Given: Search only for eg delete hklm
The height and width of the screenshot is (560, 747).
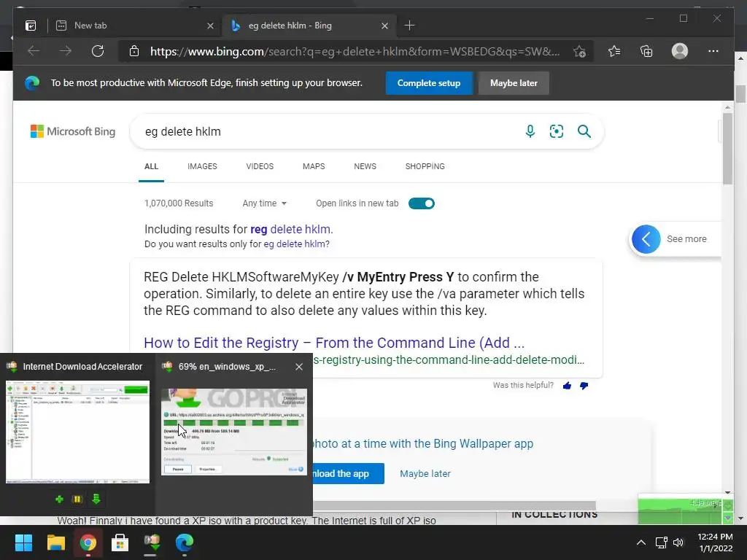Looking at the screenshot, I should point(295,244).
